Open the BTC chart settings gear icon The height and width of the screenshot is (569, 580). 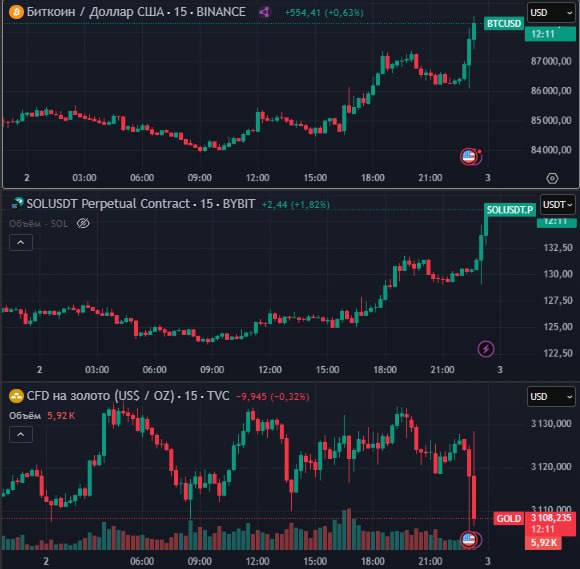coord(552,178)
